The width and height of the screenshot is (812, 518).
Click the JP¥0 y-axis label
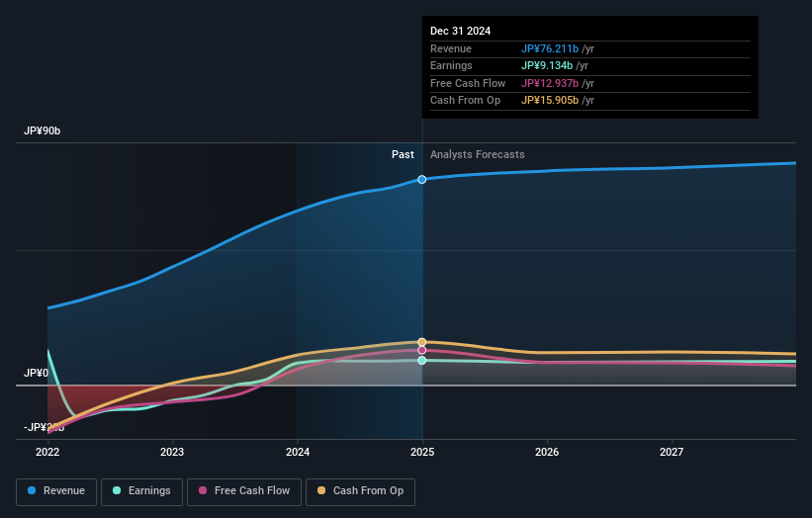(36, 373)
